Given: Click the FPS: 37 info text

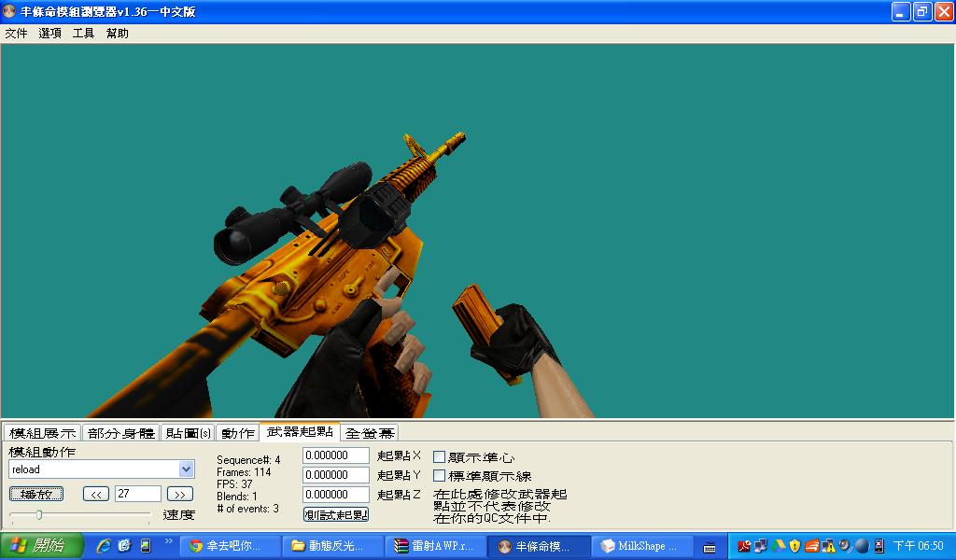Looking at the screenshot, I should [234, 484].
